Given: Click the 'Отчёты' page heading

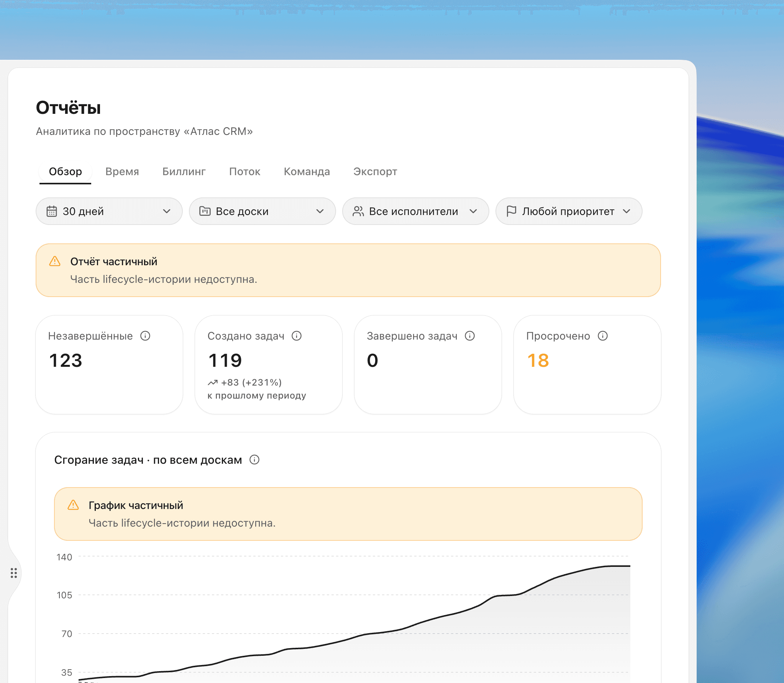Looking at the screenshot, I should (68, 108).
